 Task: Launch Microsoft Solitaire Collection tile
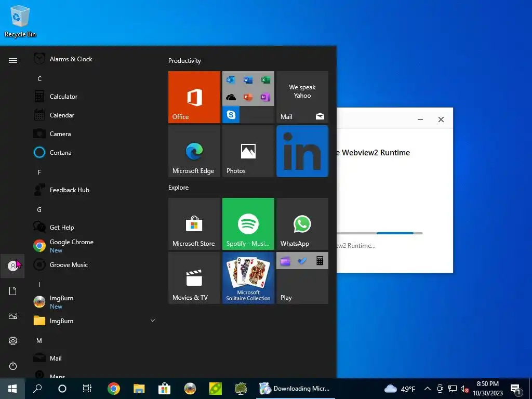click(x=248, y=278)
